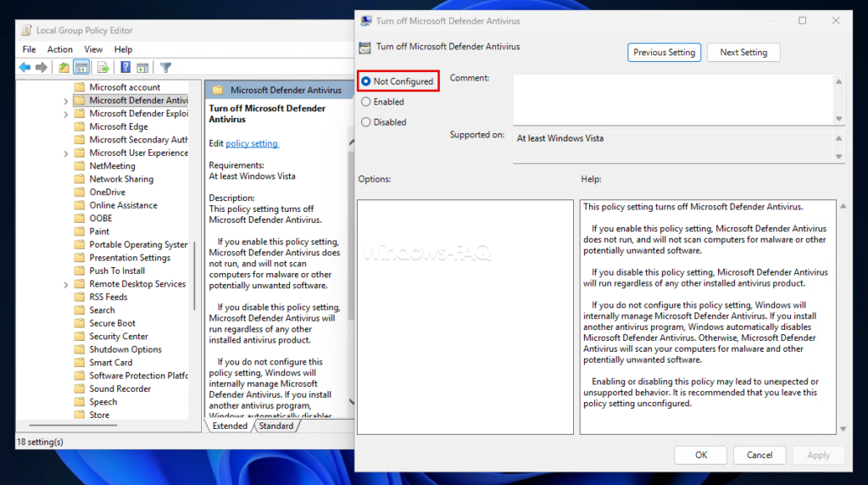Click the OOBE folder icon
The width and height of the screenshot is (868, 485).
[x=80, y=218]
